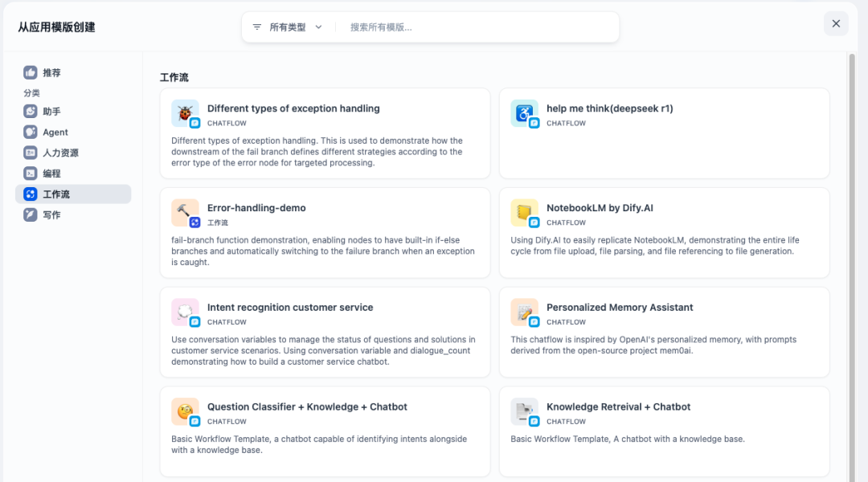Screen dimensions: 868x482
Task: Click the 人力资源 sidebar icon
Action: click(x=31, y=153)
